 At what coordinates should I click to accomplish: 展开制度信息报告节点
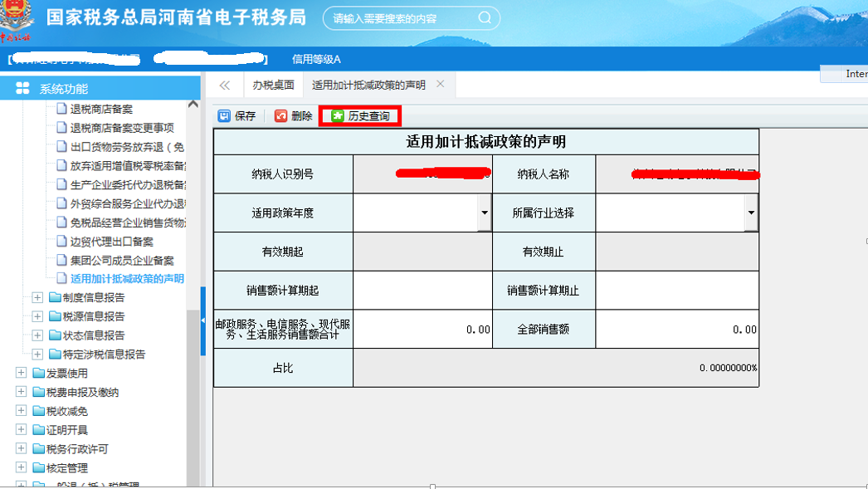(37, 297)
